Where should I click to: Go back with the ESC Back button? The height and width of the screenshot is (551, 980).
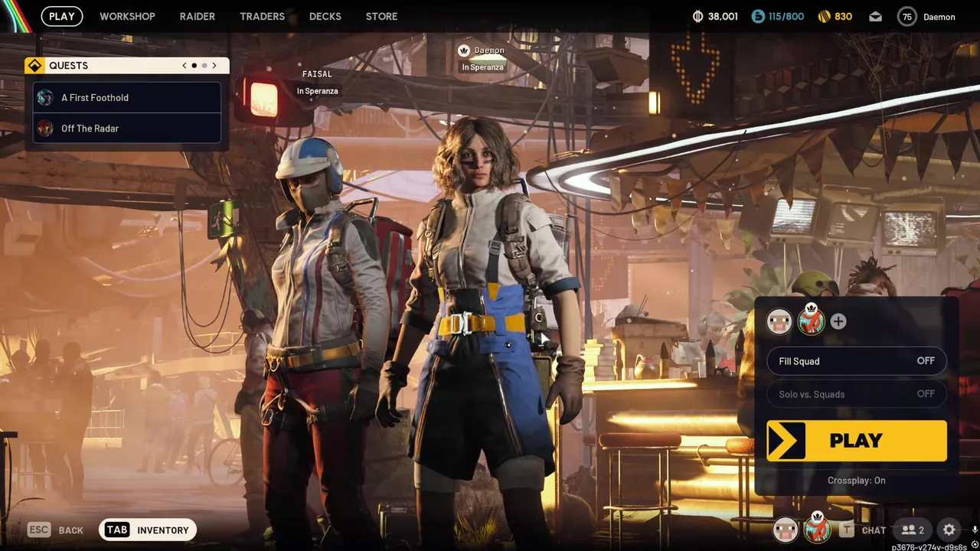pos(56,530)
